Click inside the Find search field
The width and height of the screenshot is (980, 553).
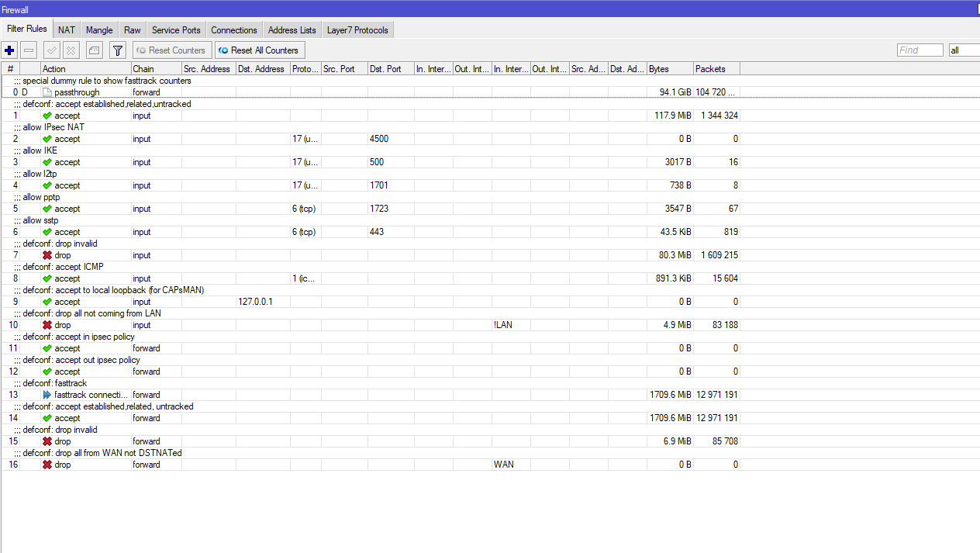[920, 50]
